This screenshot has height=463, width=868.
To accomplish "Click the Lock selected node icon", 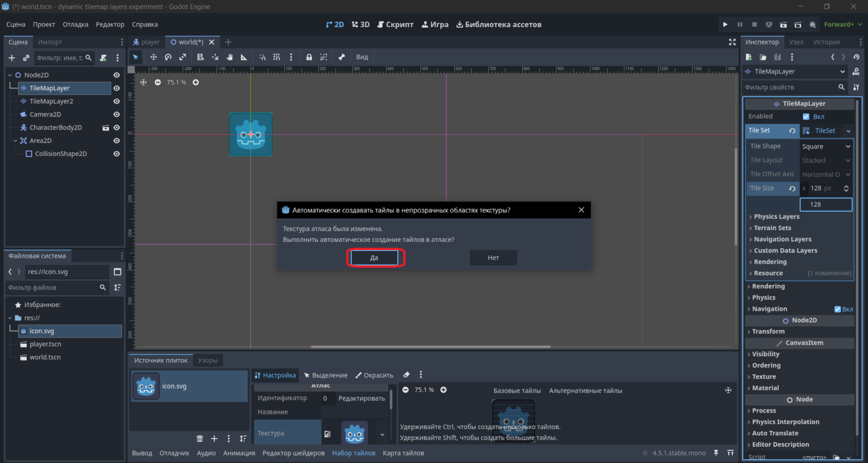I will tap(309, 57).
